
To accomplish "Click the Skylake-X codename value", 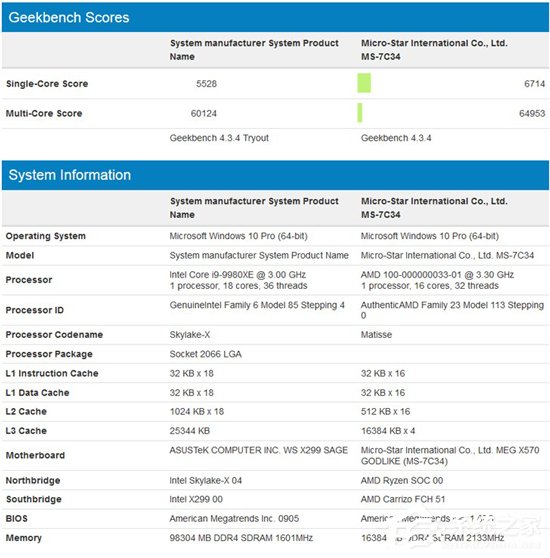I will [x=190, y=335].
